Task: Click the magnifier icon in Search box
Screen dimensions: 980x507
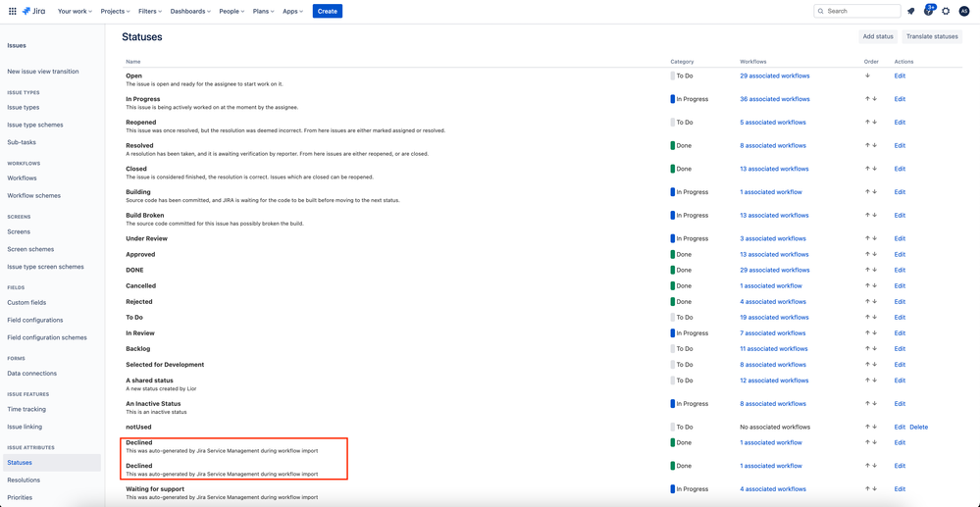Action: tap(821, 11)
